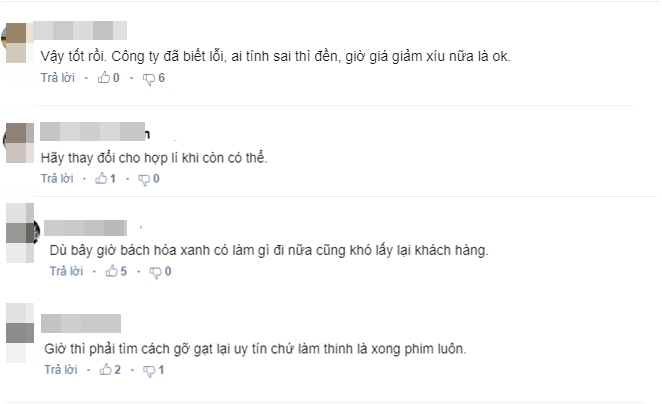Open the blurred username above 'Hãy thay đổi'

click(93, 131)
